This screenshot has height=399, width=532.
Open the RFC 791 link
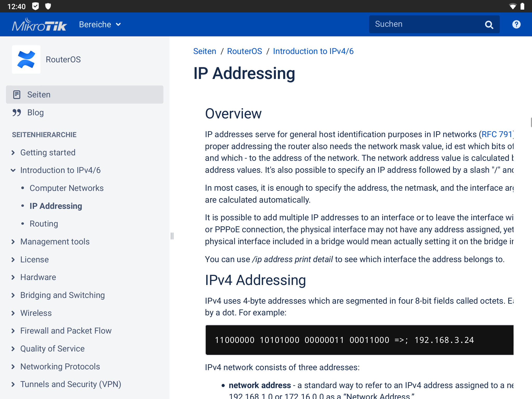497,134
